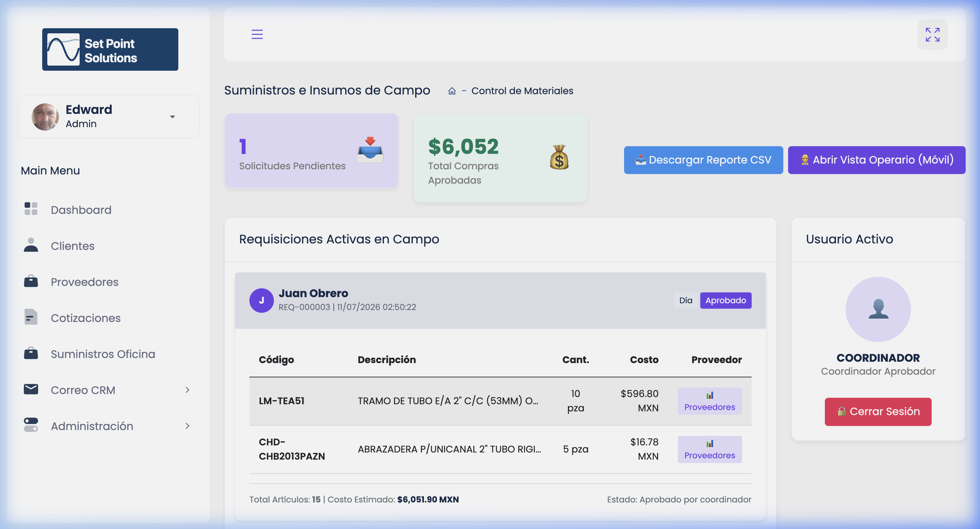Click the Suministros Oficina bag icon
The width and height of the screenshot is (980, 529).
pyautogui.click(x=31, y=353)
